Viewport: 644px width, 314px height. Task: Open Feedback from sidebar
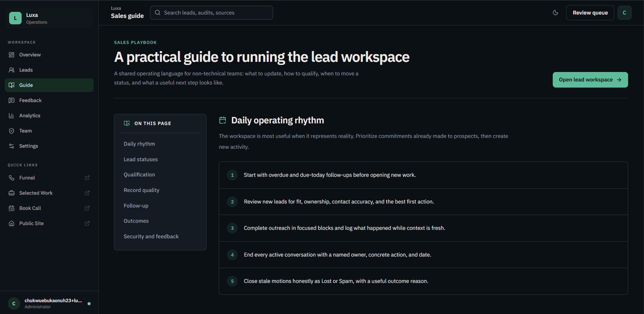coord(49,100)
